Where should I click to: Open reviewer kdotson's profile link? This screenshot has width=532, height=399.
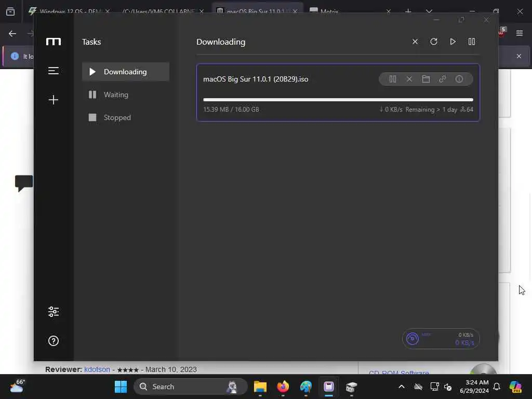pos(97,369)
